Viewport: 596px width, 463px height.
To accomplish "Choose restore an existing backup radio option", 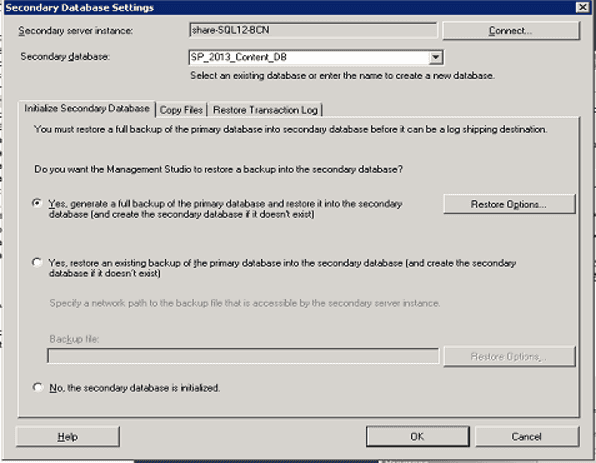I will 37,262.
